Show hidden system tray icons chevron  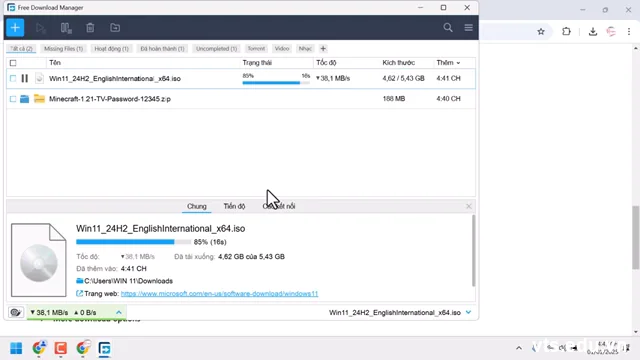(x=519, y=348)
